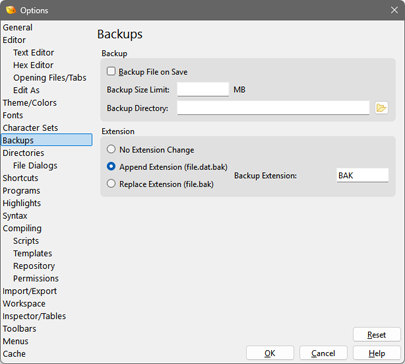405x364 pixels.
Task: Open Highlights settings
Action: pos(22,203)
